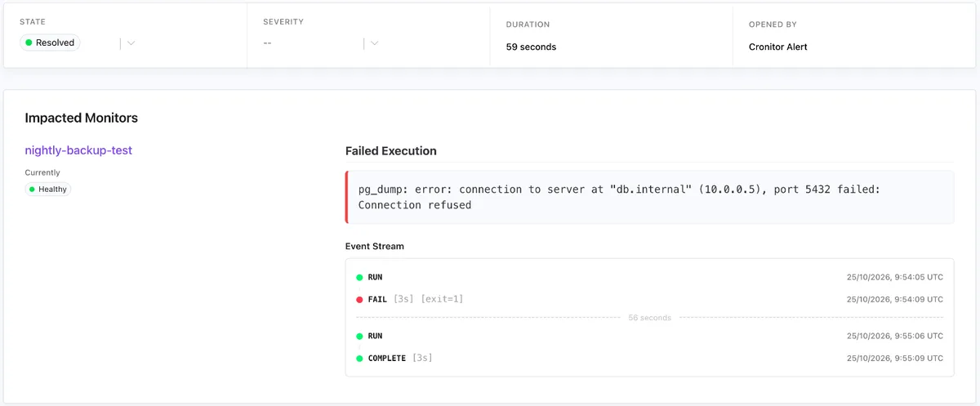Open the nightly-backup-test monitor link
980x406 pixels.
click(x=78, y=150)
